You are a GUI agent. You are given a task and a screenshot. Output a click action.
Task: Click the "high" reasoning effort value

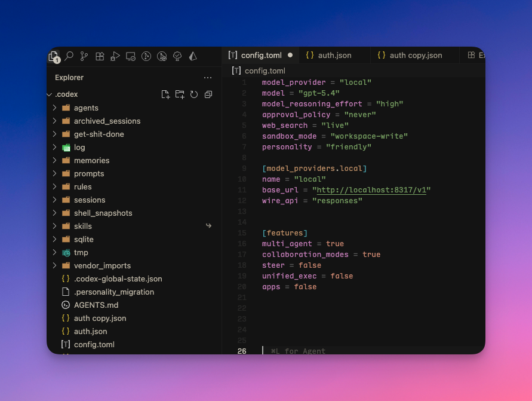click(389, 104)
